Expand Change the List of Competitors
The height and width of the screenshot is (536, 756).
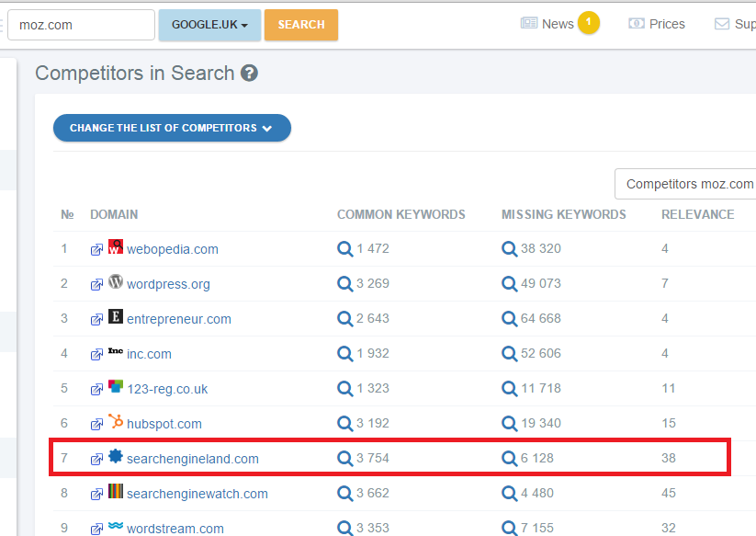pyautogui.click(x=172, y=128)
